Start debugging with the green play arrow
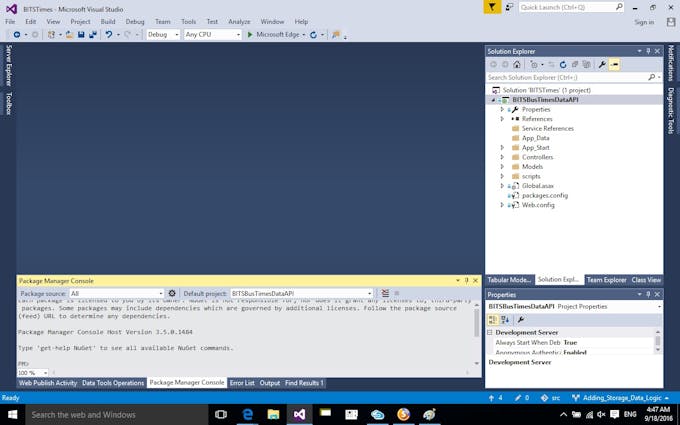Image resolution: width=680 pixels, height=425 pixels. coord(250,34)
